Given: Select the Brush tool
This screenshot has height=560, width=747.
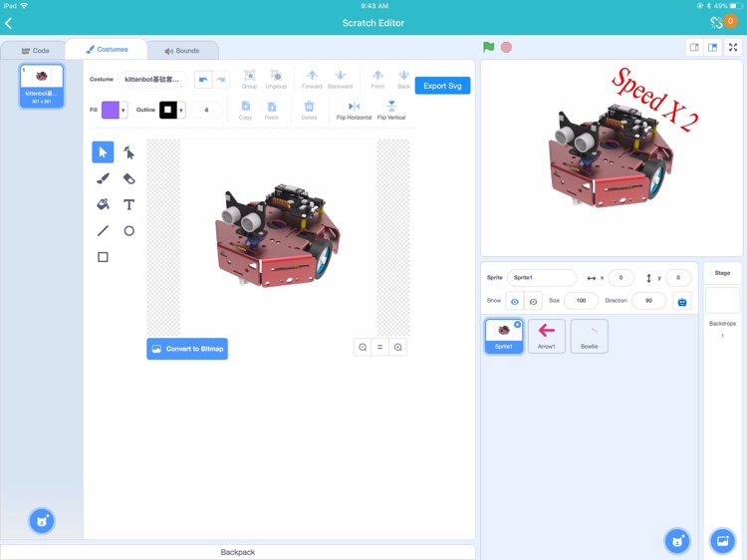Looking at the screenshot, I should click(x=103, y=178).
